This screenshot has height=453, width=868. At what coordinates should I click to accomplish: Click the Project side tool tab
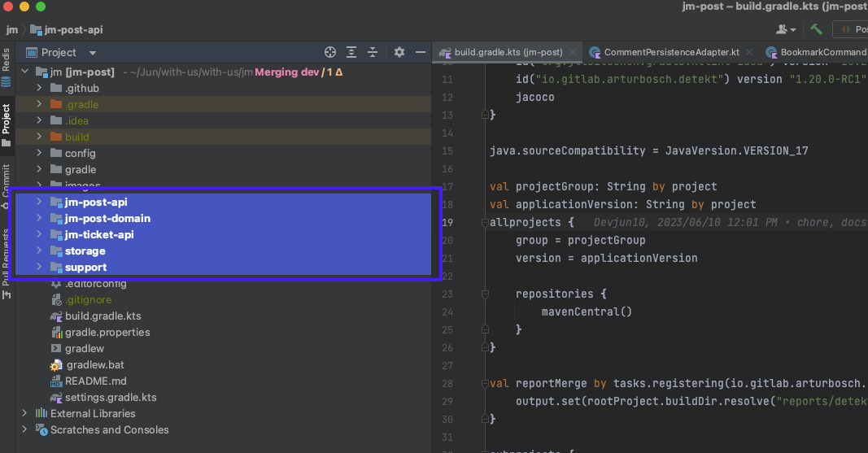coord(6,125)
